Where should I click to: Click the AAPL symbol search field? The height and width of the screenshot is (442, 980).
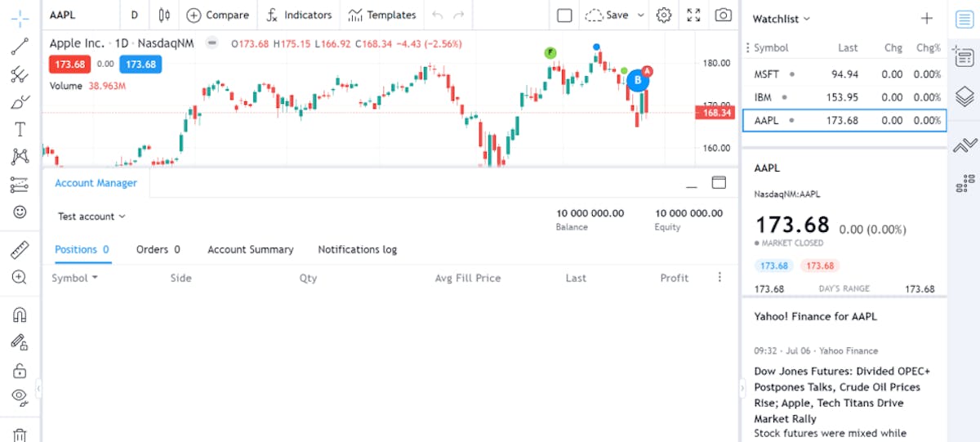tap(82, 15)
